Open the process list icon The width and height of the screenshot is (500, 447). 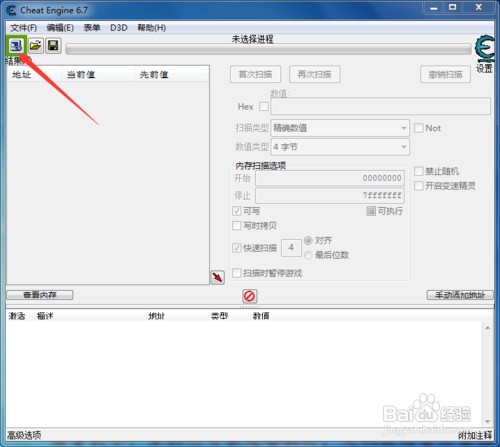(x=16, y=45)
